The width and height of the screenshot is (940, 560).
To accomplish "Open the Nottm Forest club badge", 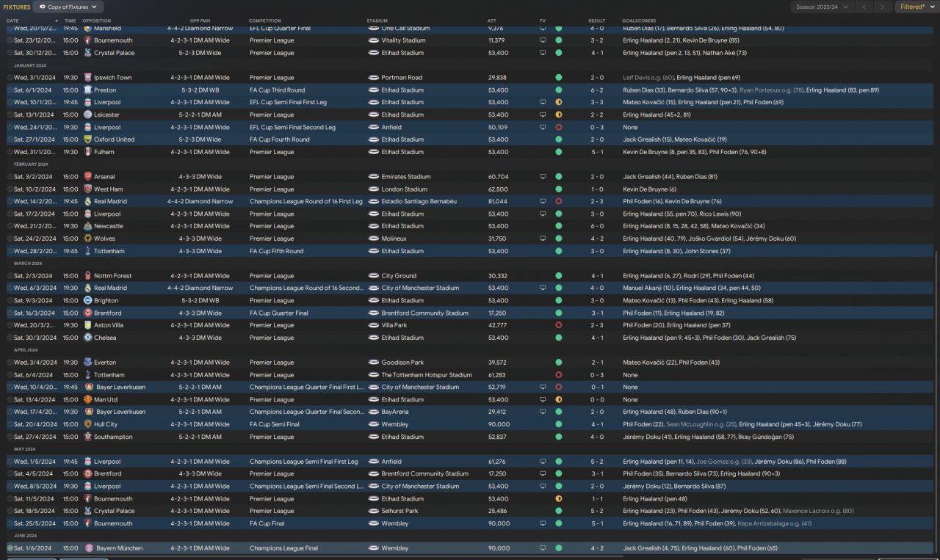I will point(87,276).
